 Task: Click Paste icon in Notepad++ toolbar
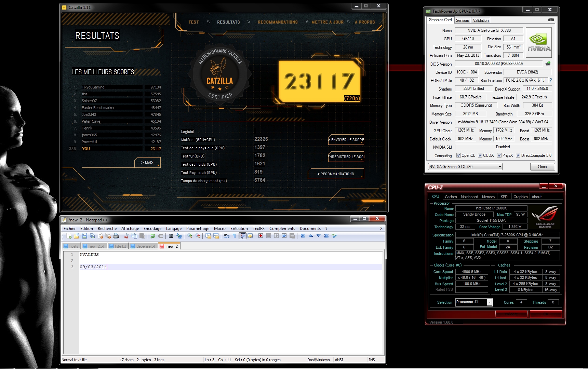tap(142, 236)
